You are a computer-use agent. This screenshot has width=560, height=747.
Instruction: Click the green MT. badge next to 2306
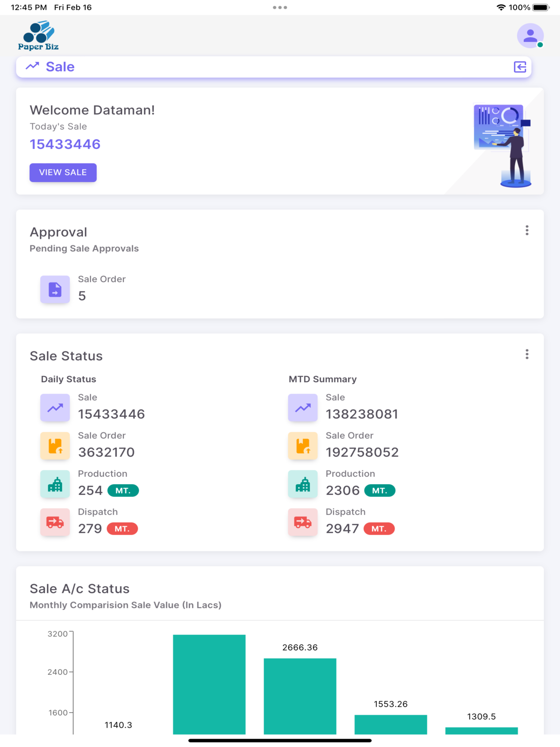[x=380, y=490]
